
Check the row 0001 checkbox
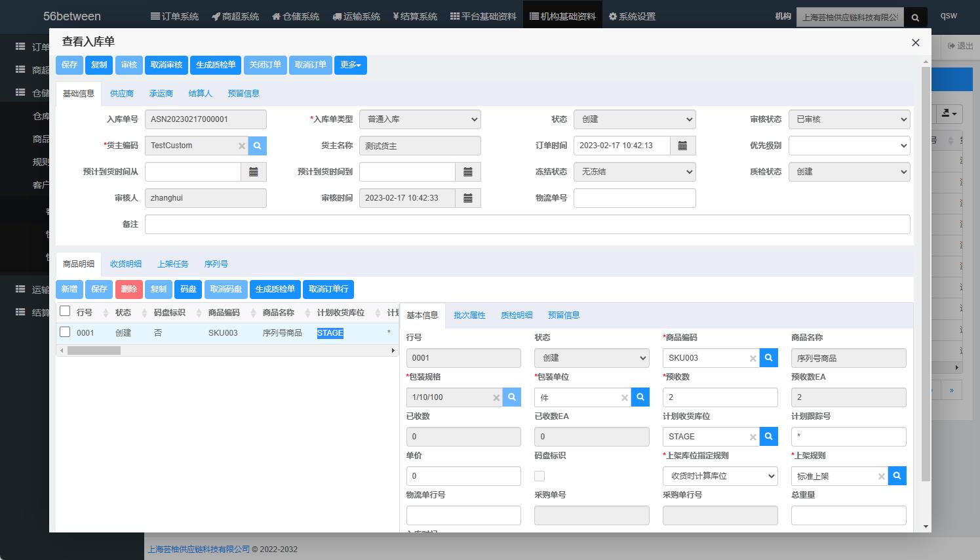65,332
